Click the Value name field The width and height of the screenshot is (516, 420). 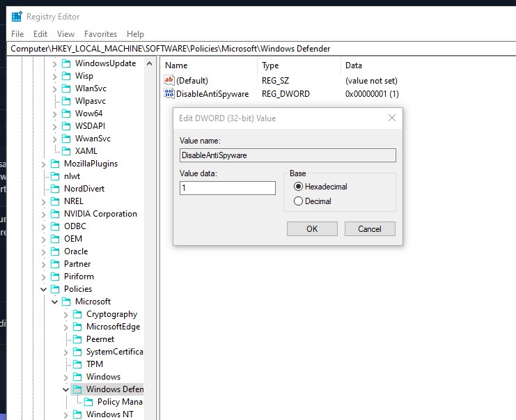[288, 155]
